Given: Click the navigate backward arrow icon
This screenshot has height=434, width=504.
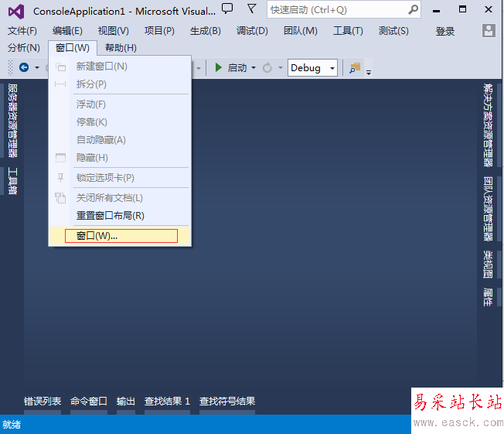Looking at the screenshot, I should [24, 67].
